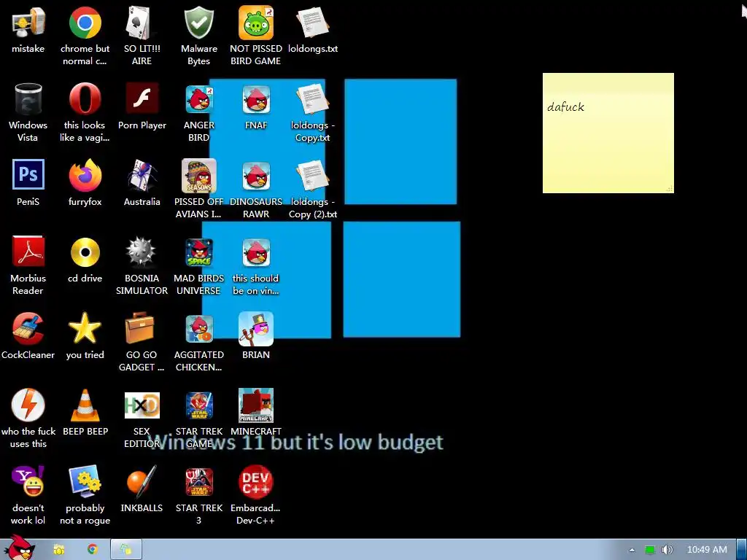Open the 'Windows Vista' recycle bin icon
This screenshot has width=747, height=560.
pos(28,99)
